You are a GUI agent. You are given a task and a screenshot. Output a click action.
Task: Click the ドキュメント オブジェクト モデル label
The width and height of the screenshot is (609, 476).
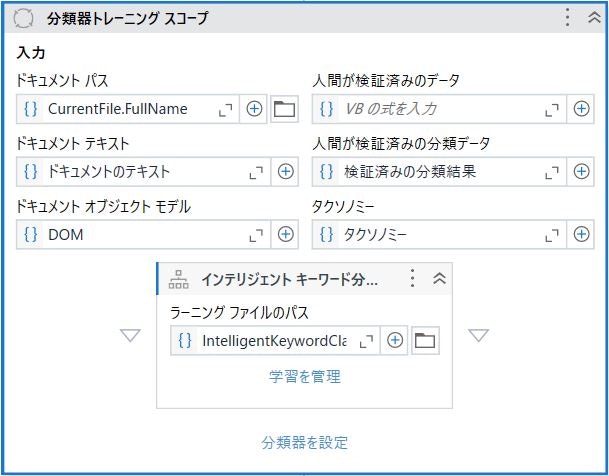[104, 207]
